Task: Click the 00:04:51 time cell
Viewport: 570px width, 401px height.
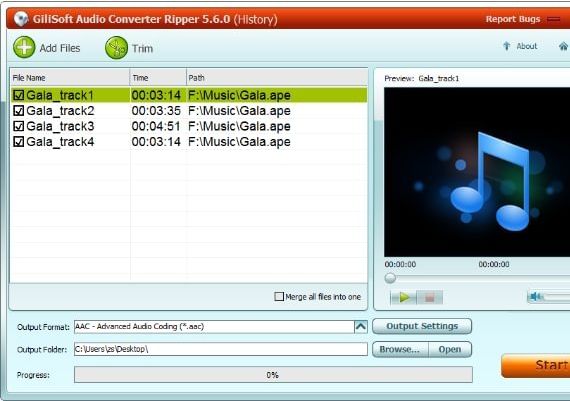Action: [156, 126]
